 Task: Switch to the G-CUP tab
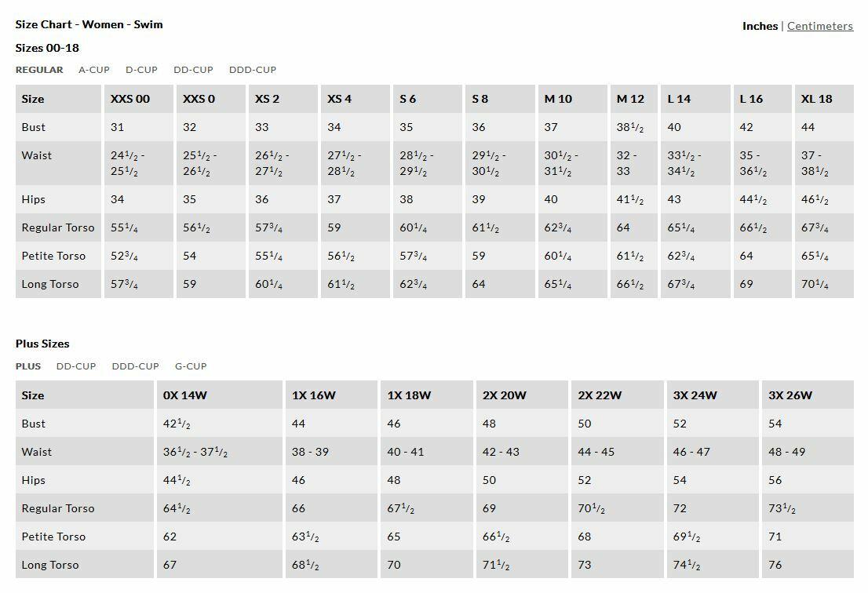click(x=191, y=366)
